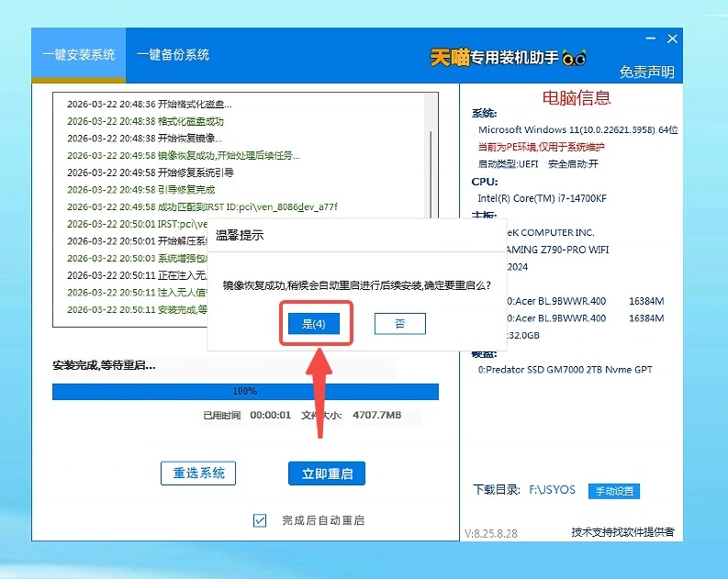Click the 重选系统 button

click(198, 473)
